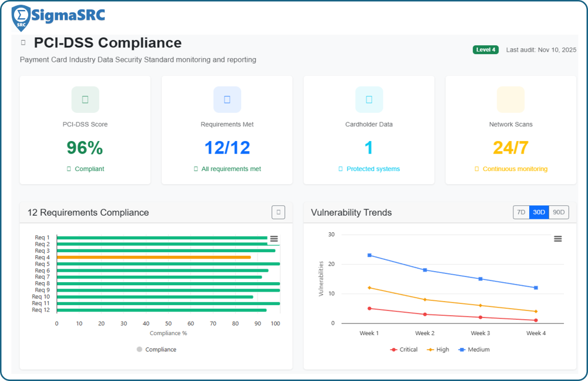The height and width of the screenshot is (381, 588).
Task: Click the Cardholder Data card icon
Action: point(369,99)
